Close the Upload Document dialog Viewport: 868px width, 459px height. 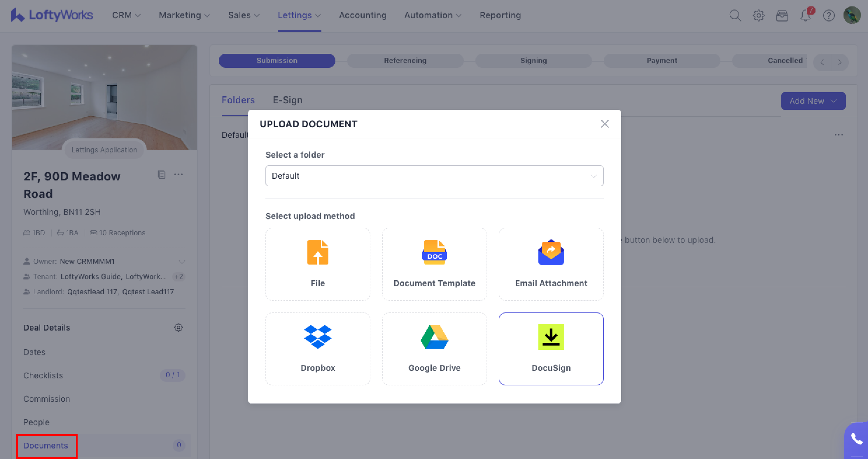(x=605, y=124)
